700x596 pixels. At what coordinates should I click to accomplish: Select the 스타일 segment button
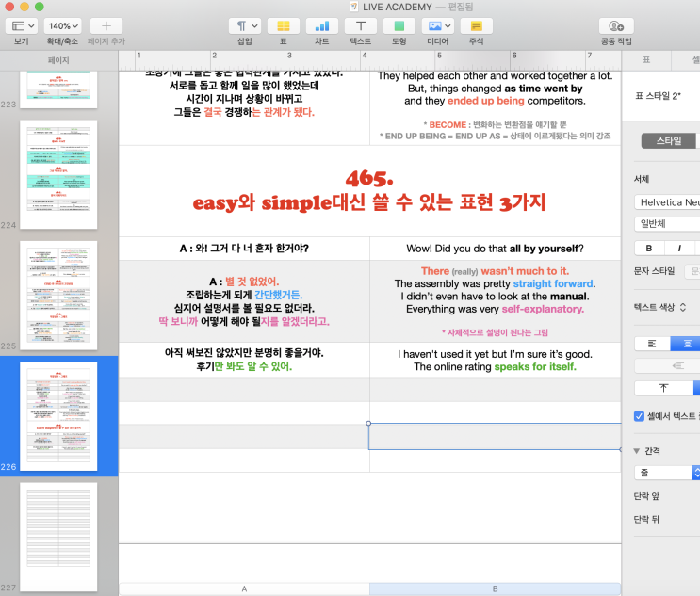tap(669, 141)
